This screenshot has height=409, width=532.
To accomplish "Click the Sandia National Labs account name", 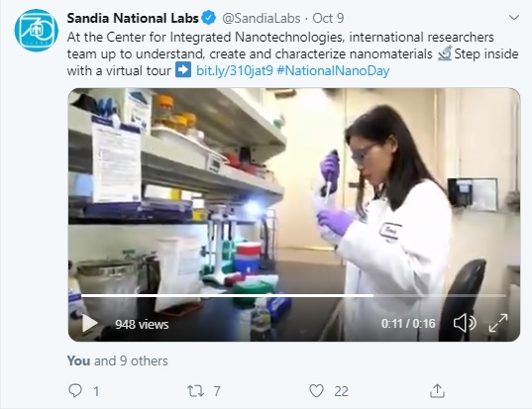I will point(133,18).
